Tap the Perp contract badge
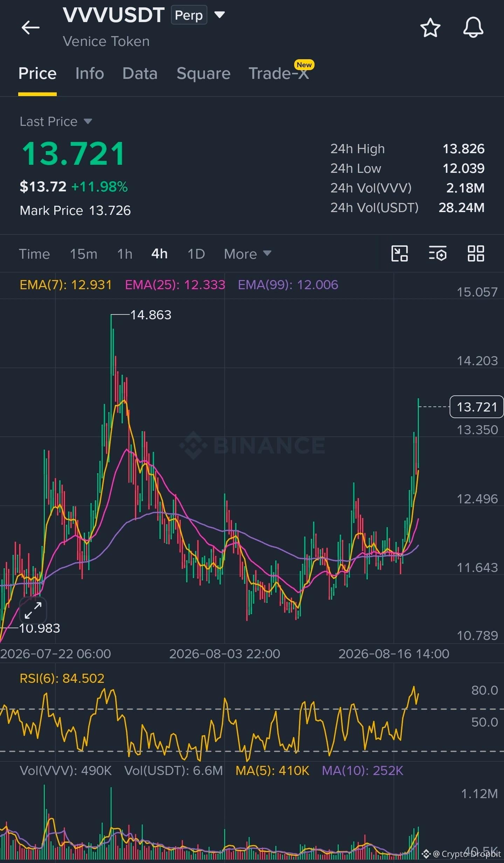The width and height of the screenshot is (504, 863). coord(189,15)
